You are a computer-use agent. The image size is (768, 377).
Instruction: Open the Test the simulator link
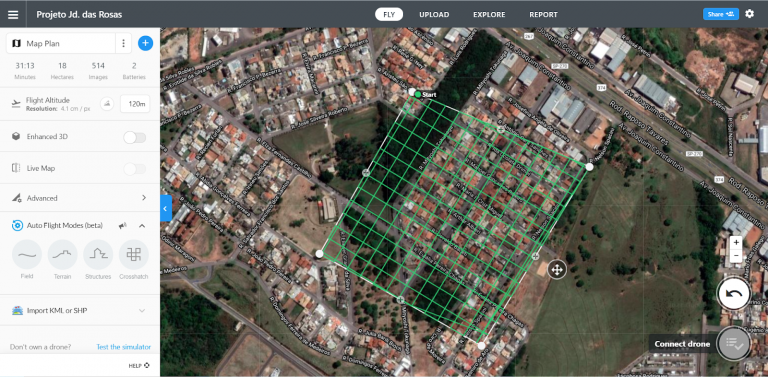click(123, 347)
